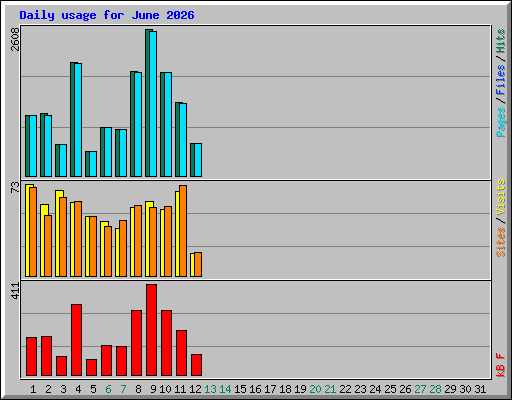Click the axis maximum value 73
This screenshot has width=512, height=400.
(15, 187)
